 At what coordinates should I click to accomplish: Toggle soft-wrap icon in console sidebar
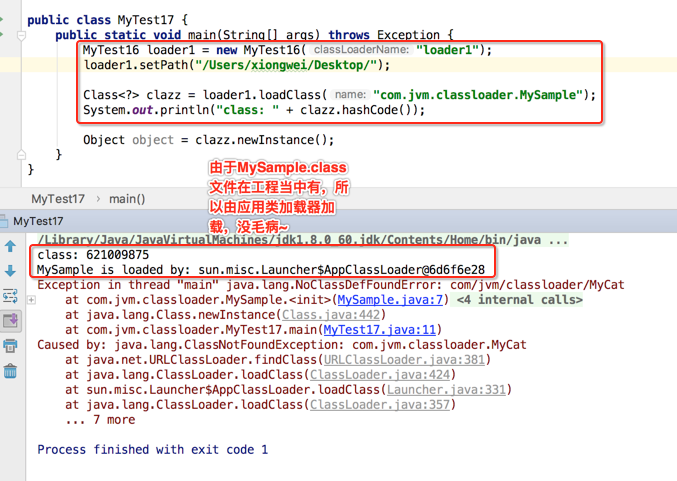point(10,296)
